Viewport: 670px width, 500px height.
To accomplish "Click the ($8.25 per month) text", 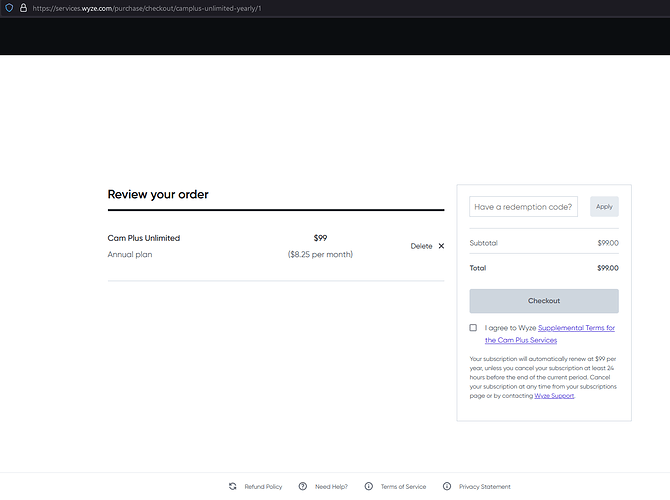I will [320, 254].
